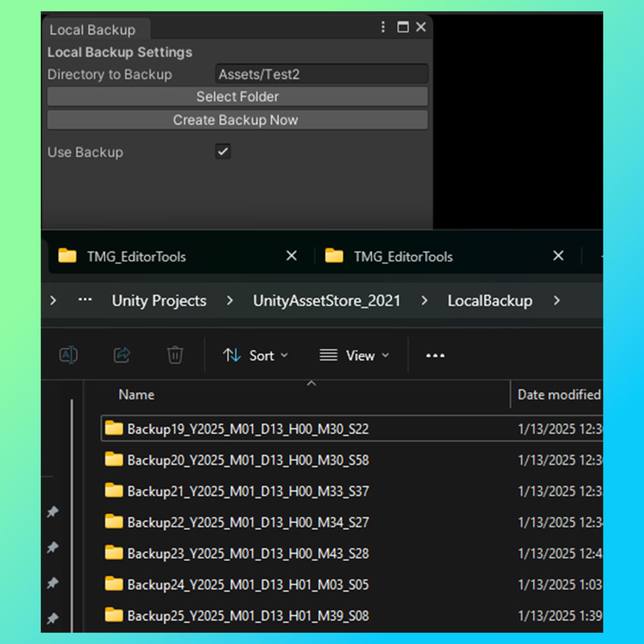Viewport: 644px width, 644px height.
Task: Expand the chevron after LocalBackup breadcrumb
Action: pos(557,300)
